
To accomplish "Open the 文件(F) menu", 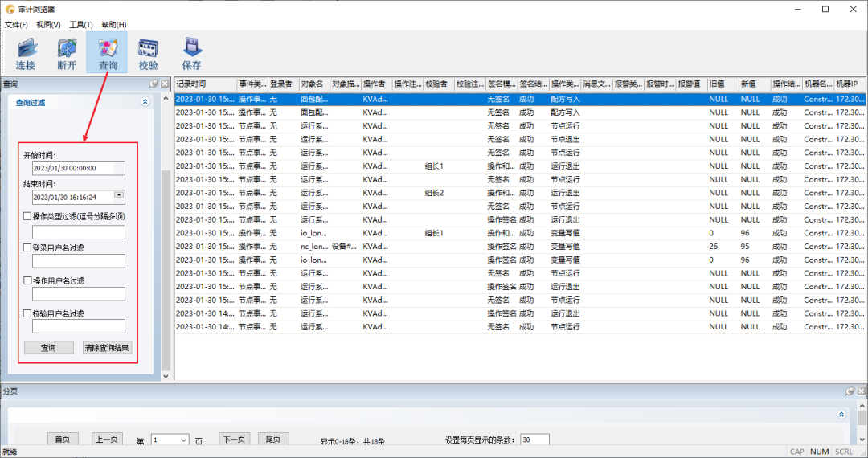I will click(17, 25).
